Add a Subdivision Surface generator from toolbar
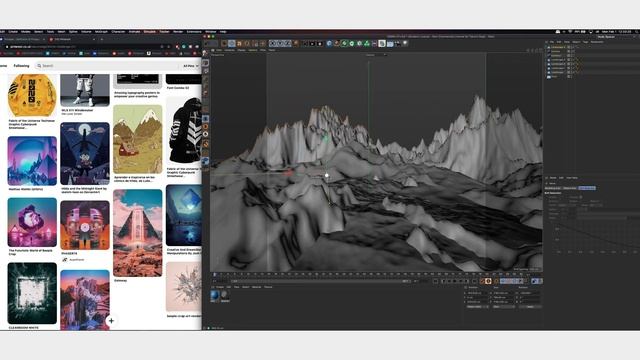 tap(344, 43)
